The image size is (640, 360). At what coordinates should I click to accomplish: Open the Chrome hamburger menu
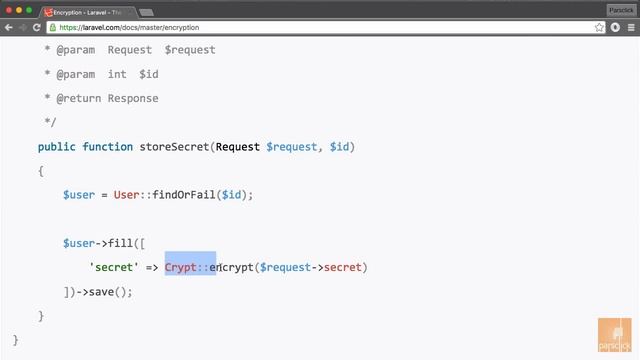tap(631, 27)
